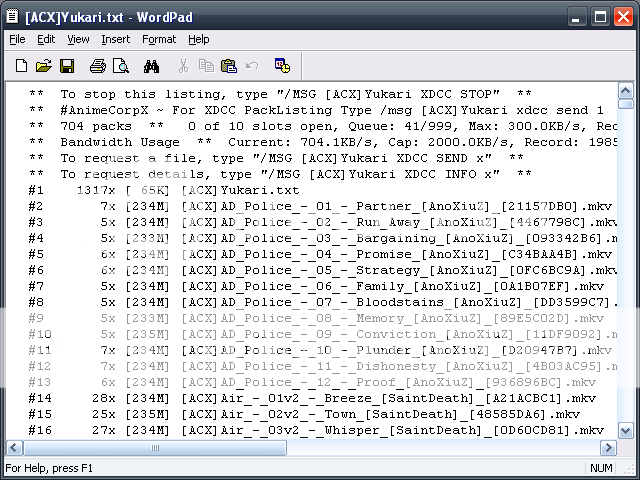
Task: Click the '#9' AD_Police Memory line
Action: pos(316,318)
